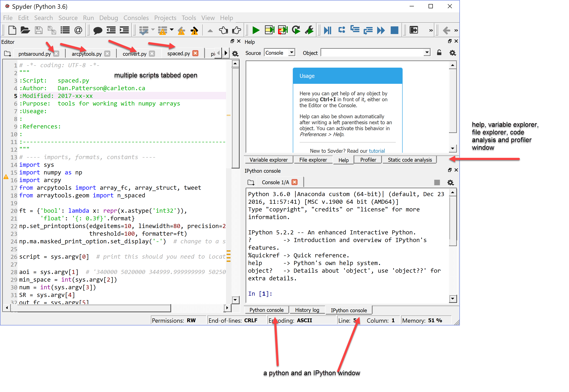
Task: Click the editor's horizontal scrollbar right arrow
Action: click(x=227, y=308)
